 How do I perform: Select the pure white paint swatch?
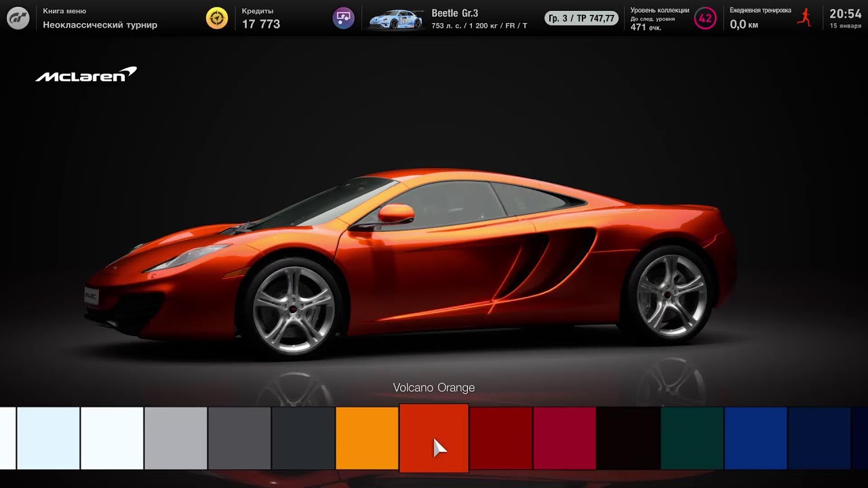[x=112, y=438]
